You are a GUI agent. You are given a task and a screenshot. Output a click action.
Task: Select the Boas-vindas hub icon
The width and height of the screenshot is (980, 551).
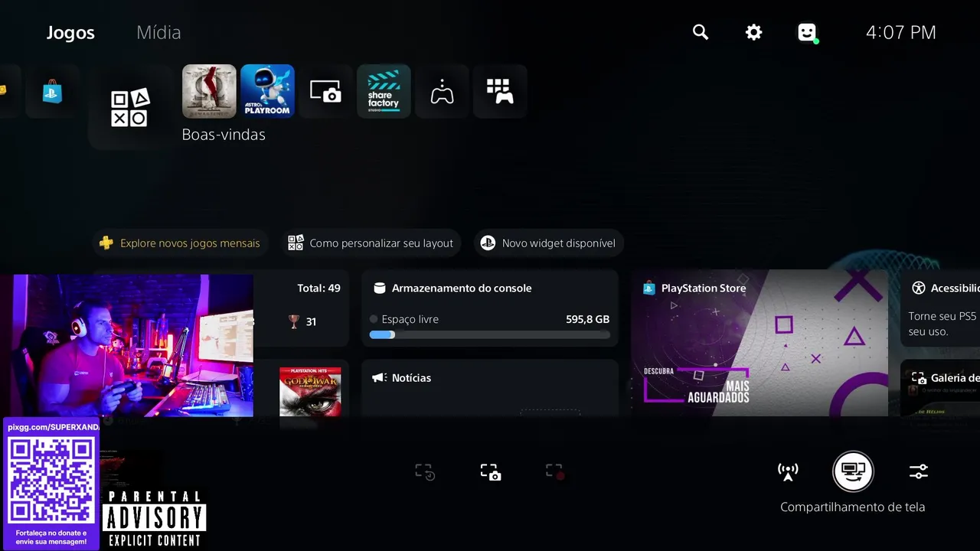(130, 108)
